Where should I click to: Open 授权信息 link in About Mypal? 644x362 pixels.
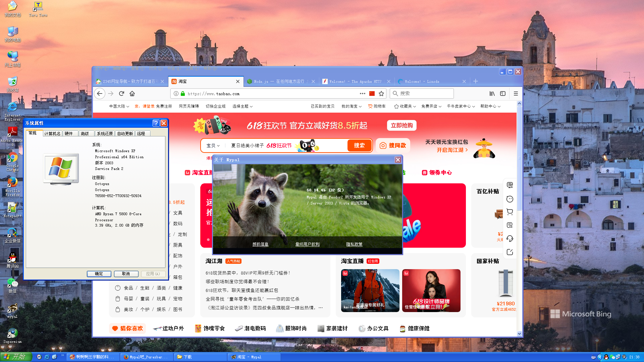click(260, 244)
